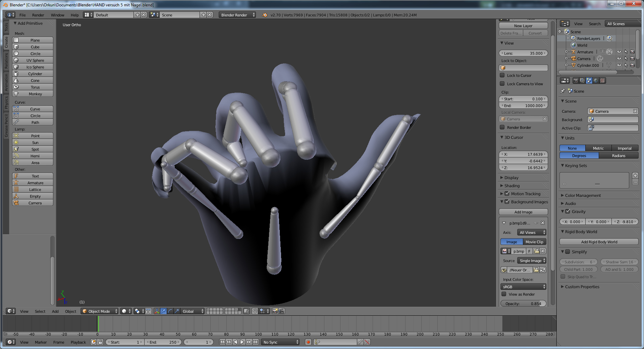644x349 pixels.
Task: Expand the Armature tree item in outliner
Action: pos(566,52)
